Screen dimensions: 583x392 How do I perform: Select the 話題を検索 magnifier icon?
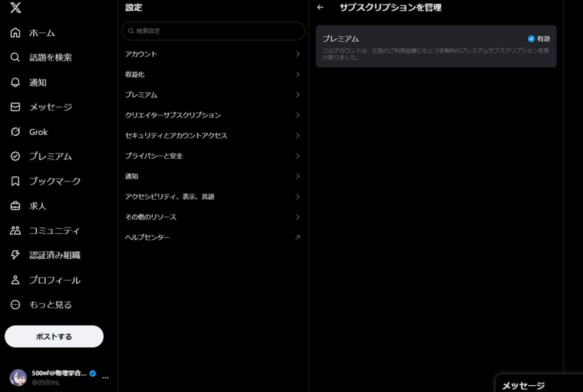tap(15, 57)
